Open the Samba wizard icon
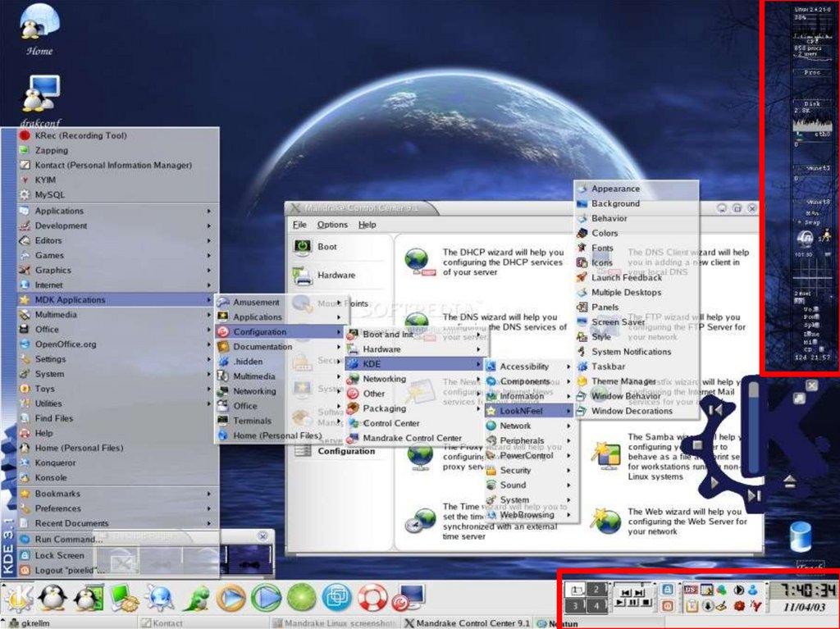The image size is (840, 629). pyautogui.click(x=607, y=455)
